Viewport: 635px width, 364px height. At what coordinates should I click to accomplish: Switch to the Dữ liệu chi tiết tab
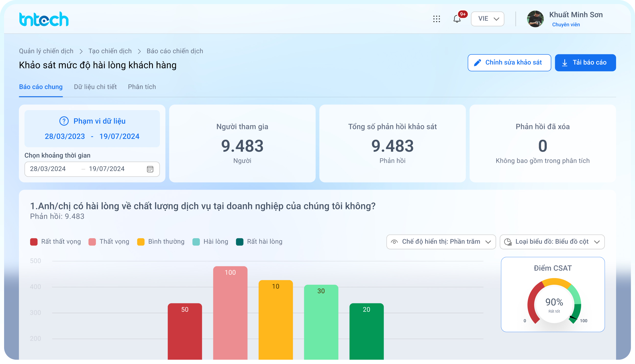coord(95,87)
